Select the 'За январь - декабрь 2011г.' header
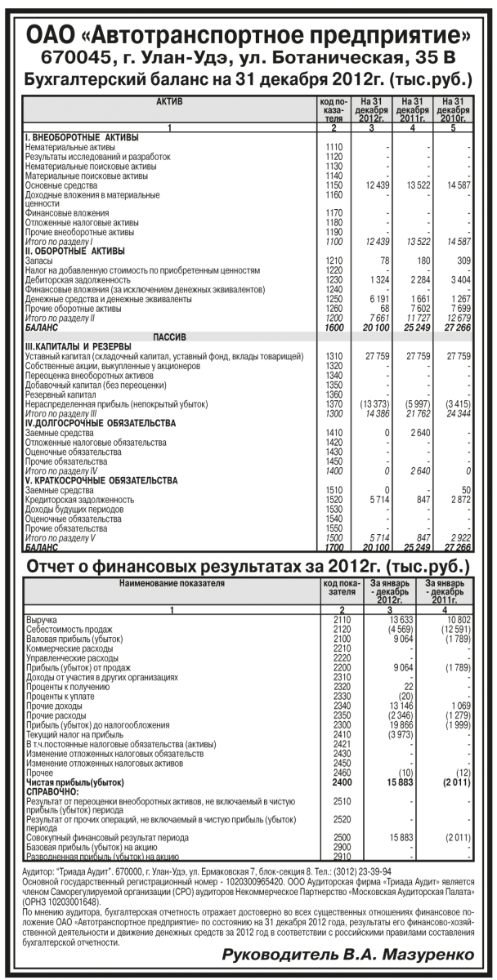Viewport: 497px width, 980px height. pos(445,591)
